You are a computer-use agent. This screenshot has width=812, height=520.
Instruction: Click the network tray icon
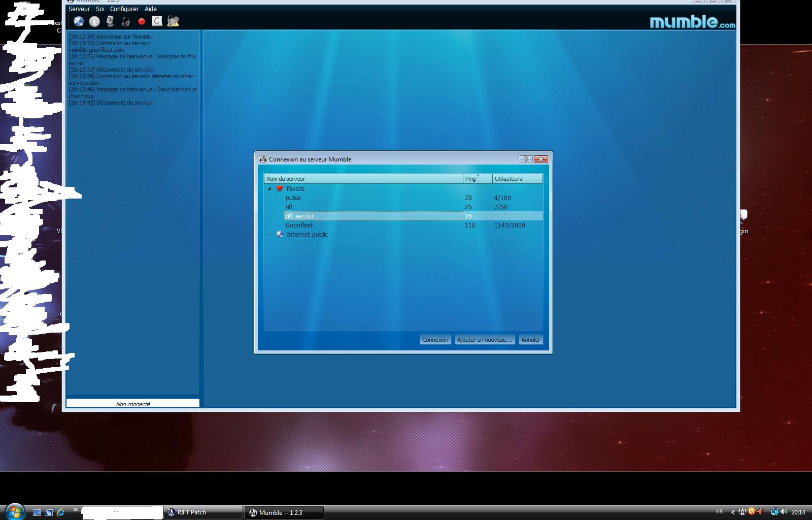(774, 512)
